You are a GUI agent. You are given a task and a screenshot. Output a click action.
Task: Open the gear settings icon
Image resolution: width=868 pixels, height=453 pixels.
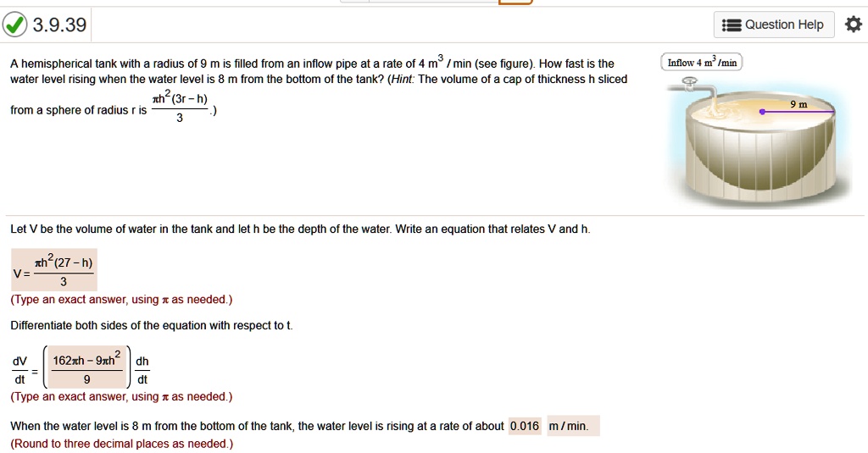(x=854, y=25)
